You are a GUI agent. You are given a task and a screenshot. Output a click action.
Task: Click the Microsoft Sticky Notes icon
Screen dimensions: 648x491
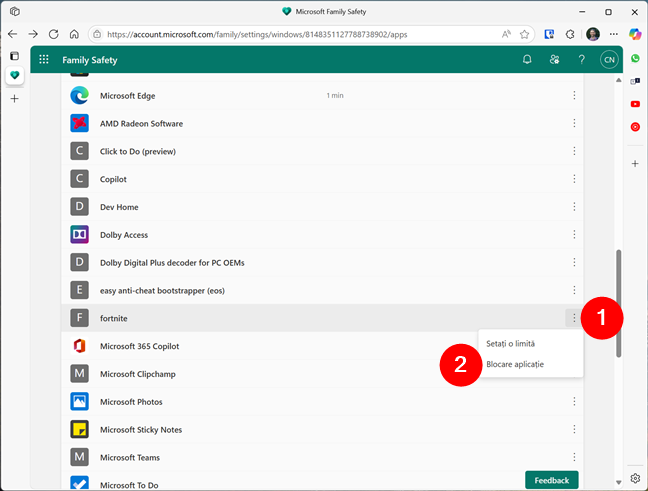[x=79, y=429]
